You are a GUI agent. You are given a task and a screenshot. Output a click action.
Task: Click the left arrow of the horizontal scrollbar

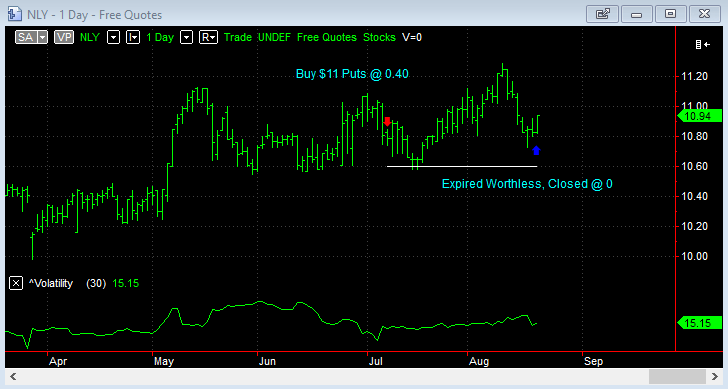[13, 376]
